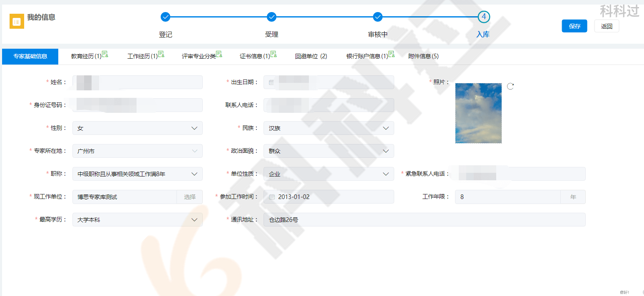Select the completed 审核中 step checkmark
Viewport: 644px width, 296px height.
(x=378, y=17)
